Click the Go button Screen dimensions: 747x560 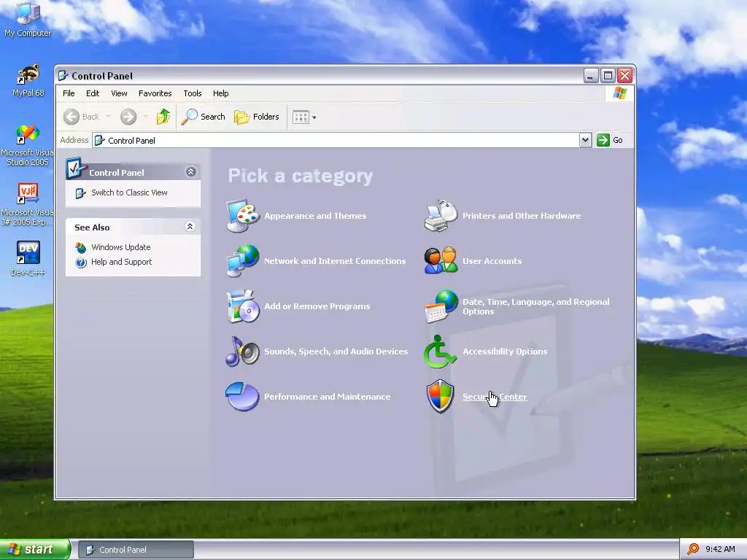(610, 140)
